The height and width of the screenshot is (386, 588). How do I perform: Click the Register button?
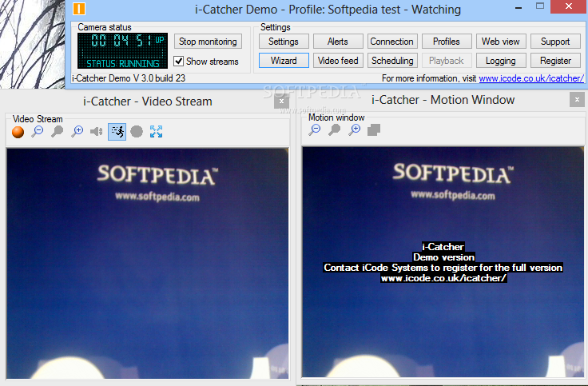tap(555, 61)
